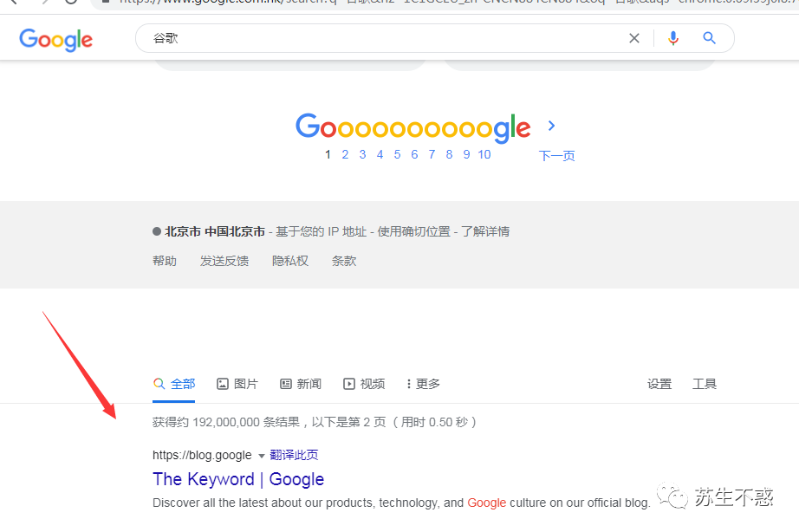The height and width of the screenshot is (532, 799).
Task: Go to results page 3
Action: (x=362, y=154)
